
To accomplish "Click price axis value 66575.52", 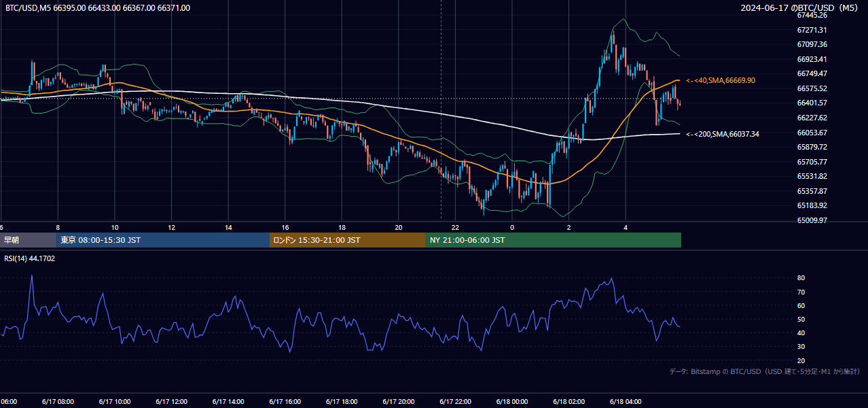I will click(812, 88).
